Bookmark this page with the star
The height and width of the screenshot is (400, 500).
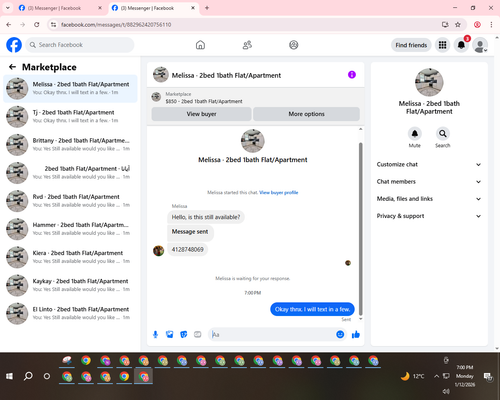458,25
